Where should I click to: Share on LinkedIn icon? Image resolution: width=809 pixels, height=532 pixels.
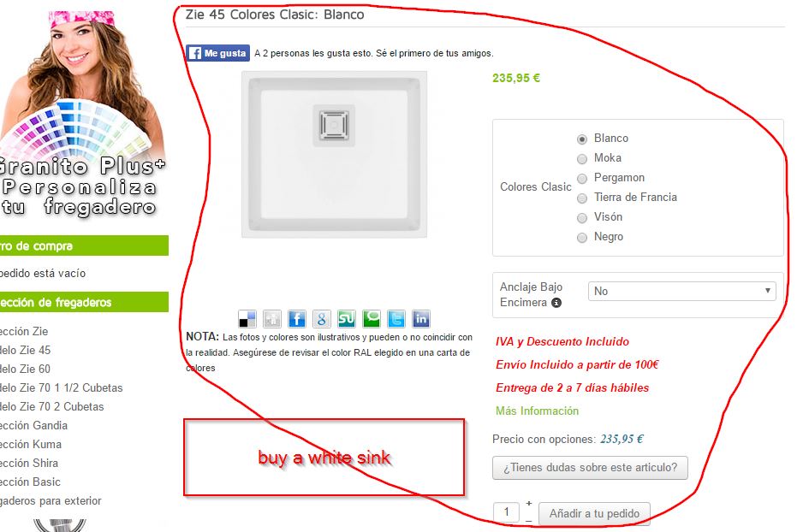click(420, 319)
